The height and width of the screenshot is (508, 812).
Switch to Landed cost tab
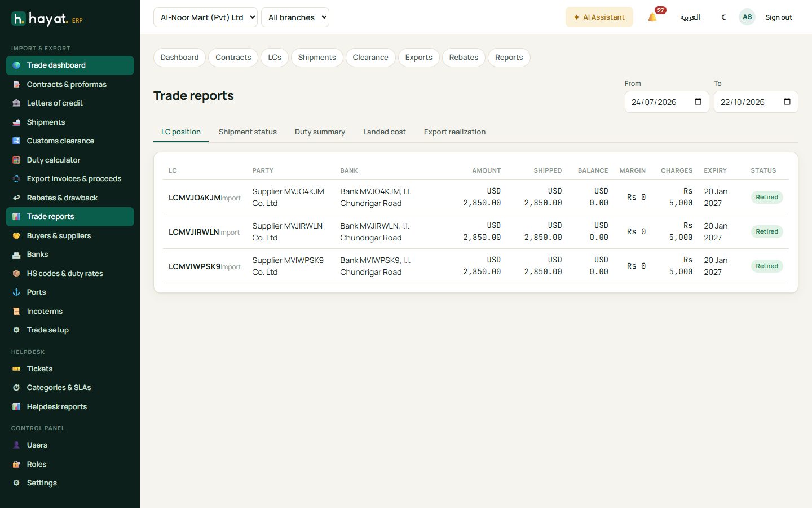point(385,132)
